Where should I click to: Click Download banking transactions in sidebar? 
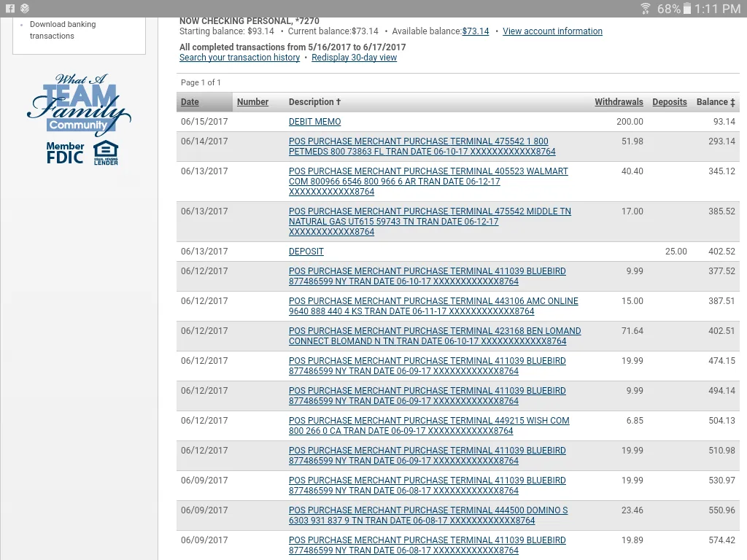coord(63,30)
